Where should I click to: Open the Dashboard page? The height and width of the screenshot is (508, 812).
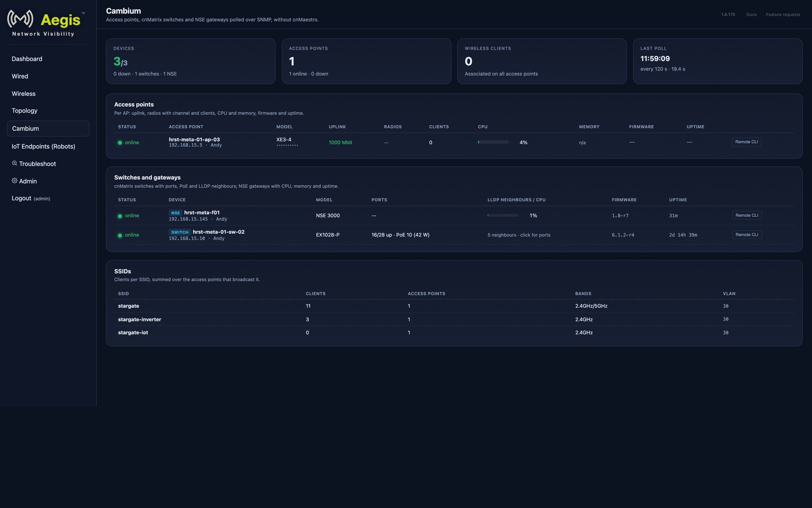tap(27, 59)
